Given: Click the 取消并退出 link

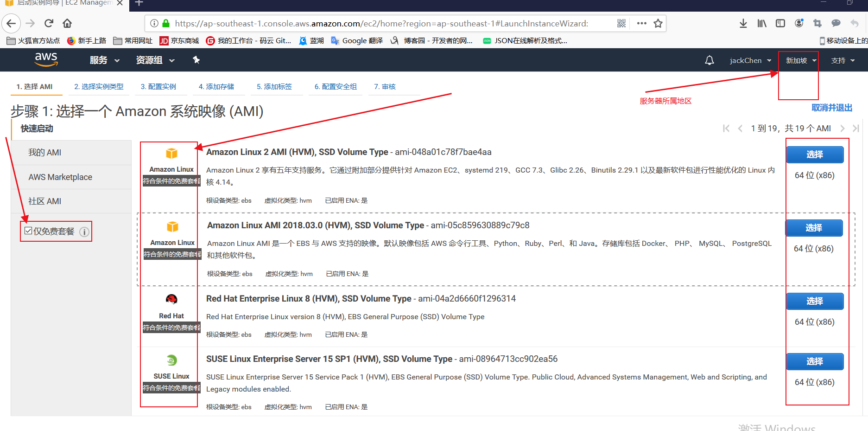Looking at the screenshot, I should pos(832,108).
